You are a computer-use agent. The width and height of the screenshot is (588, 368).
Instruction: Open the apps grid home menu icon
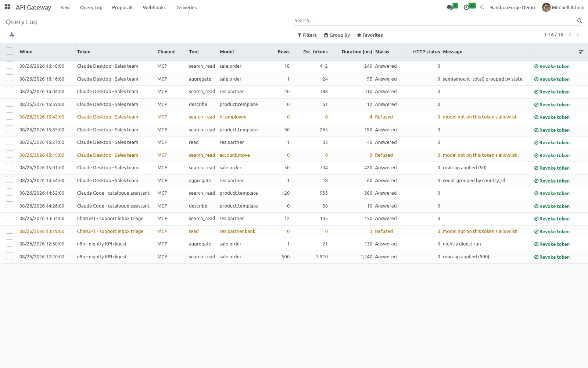coord(7,7)
